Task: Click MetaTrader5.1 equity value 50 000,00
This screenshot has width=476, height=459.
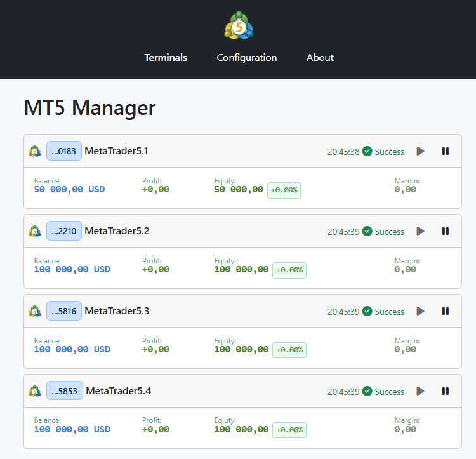Action: (x=239, y=189)
